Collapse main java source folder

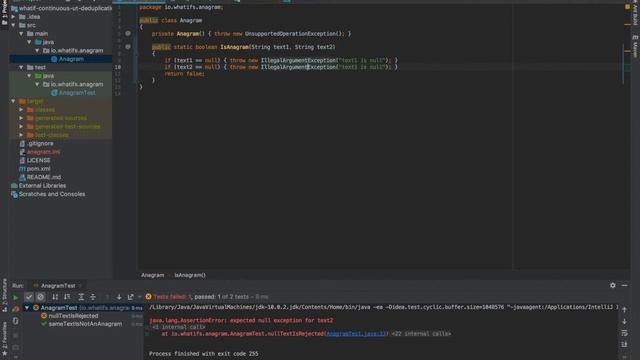point(29,42)
